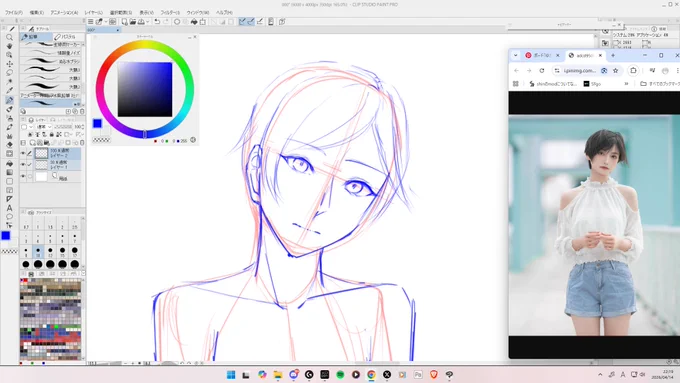Open Chrome from the taskbar

(371, 375)
